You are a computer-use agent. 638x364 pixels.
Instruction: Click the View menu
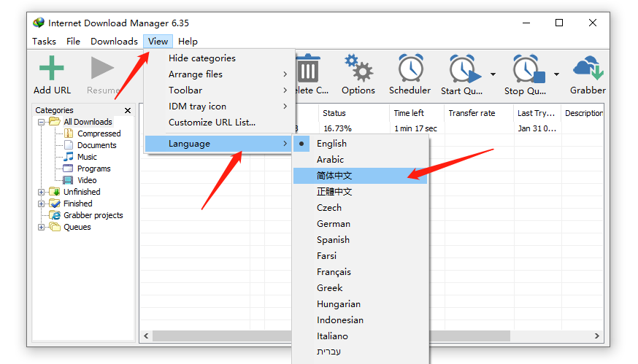click(x=158, y=42)
